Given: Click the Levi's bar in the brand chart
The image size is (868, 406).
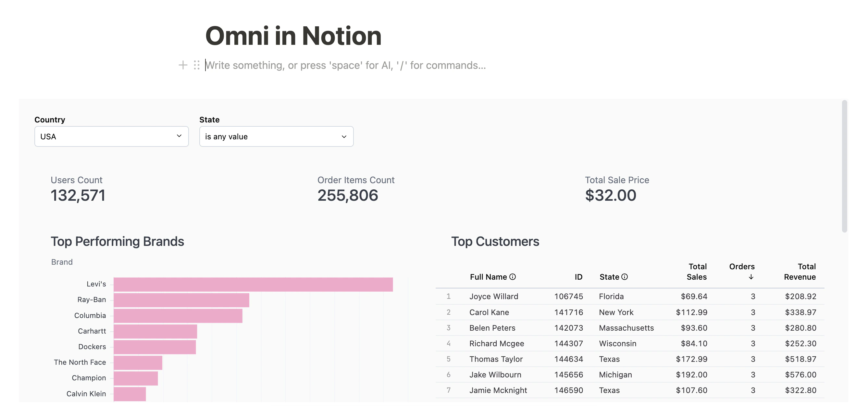Looking at the screenshot, I should click(x=253, y=284).
